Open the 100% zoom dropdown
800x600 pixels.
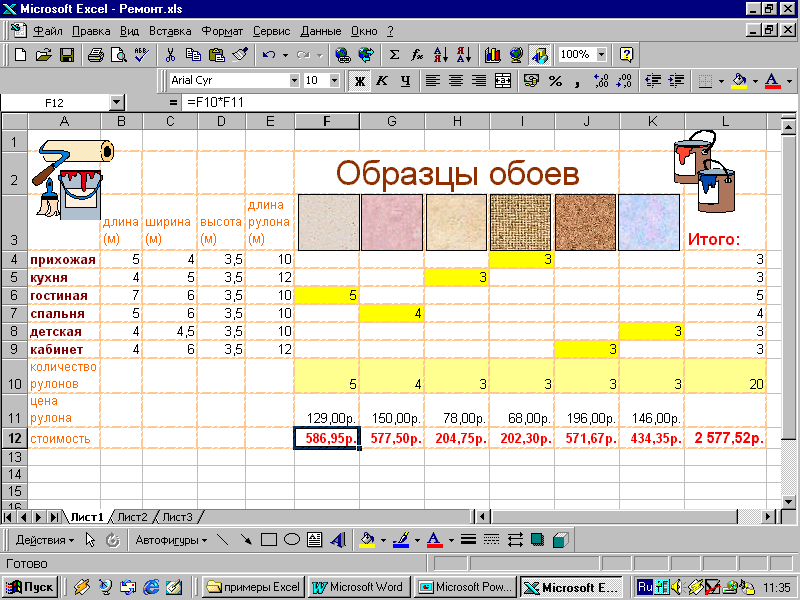point(602,54)
